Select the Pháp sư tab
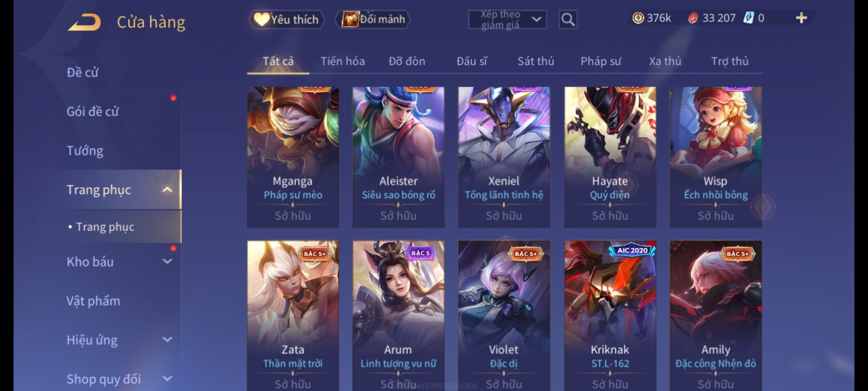Image resolution: width=868 pixels, height=391 pixels. [601, 61]
